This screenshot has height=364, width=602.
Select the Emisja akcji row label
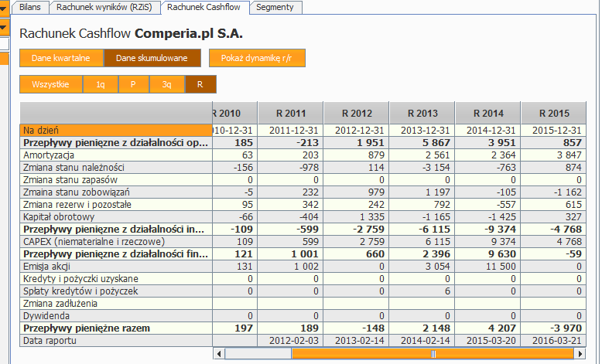coord(116,266)
